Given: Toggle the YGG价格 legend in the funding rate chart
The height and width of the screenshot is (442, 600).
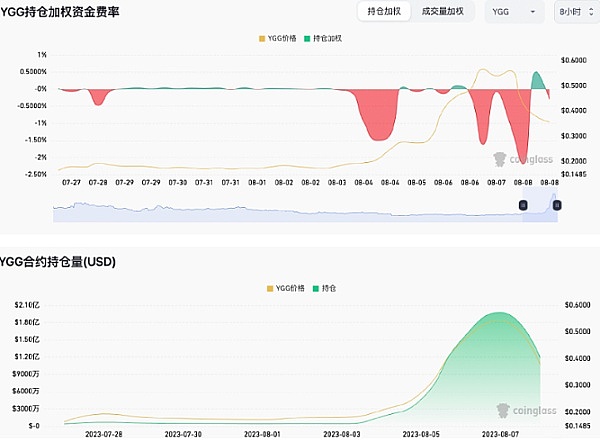Looking at the screenshot, I should pos(278,38).
